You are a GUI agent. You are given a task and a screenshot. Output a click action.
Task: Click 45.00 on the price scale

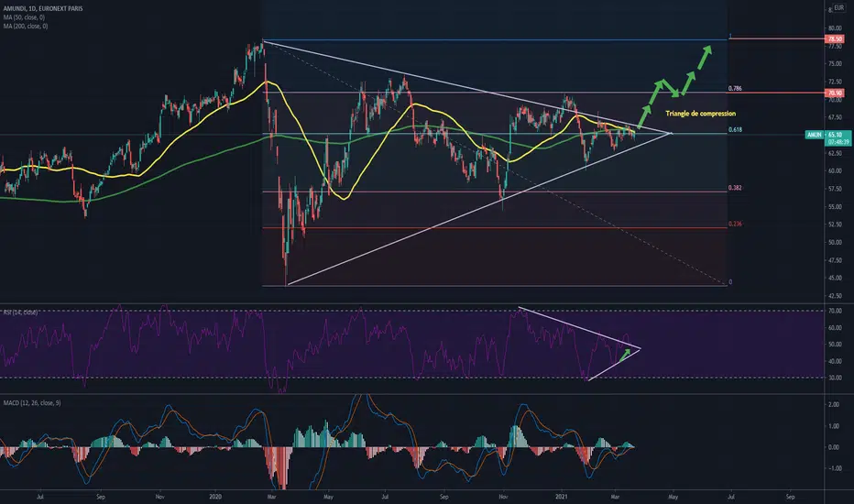(x=835, y=278)
